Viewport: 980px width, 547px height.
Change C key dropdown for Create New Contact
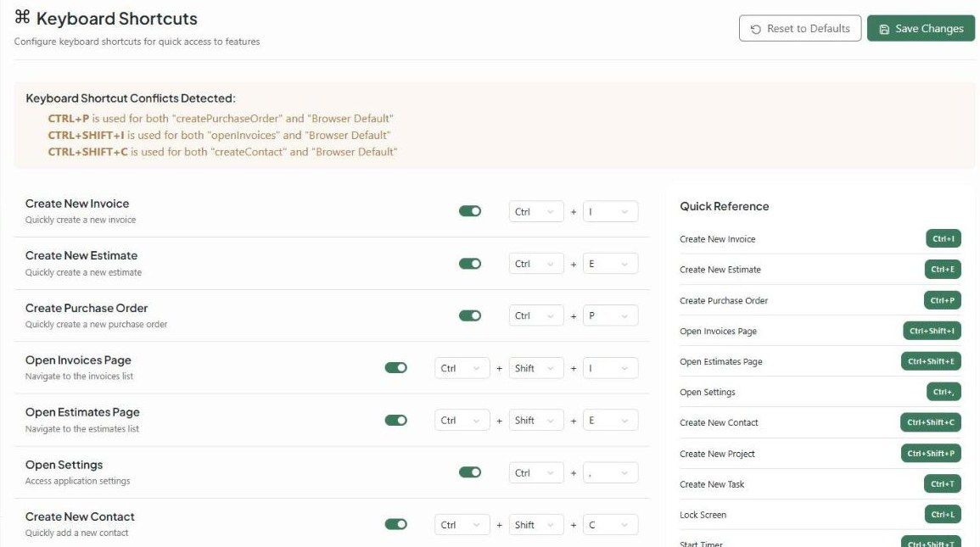tap(611, 524)
